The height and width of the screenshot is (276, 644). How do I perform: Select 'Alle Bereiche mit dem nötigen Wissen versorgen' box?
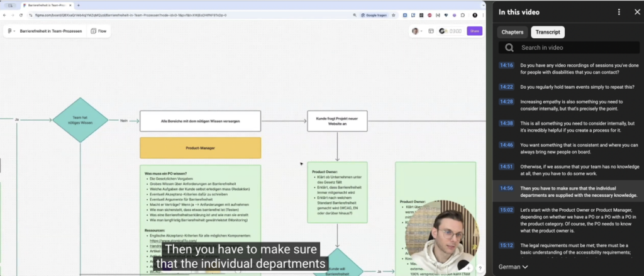pyautogui.click(x=201, y=121)
